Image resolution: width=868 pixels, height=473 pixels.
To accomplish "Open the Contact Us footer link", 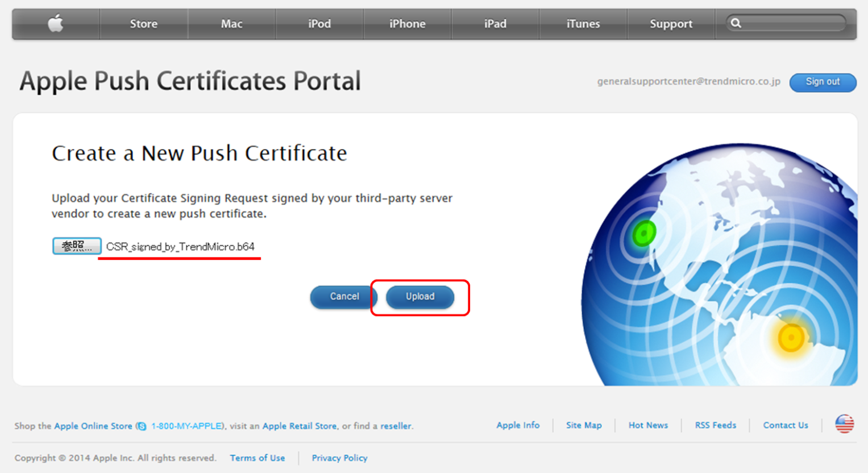I will pyautogui.click(x=786, y=425).
